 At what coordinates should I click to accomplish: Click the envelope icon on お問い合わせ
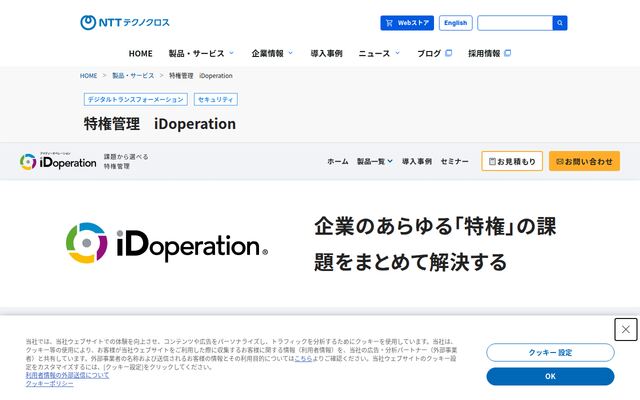560,162
